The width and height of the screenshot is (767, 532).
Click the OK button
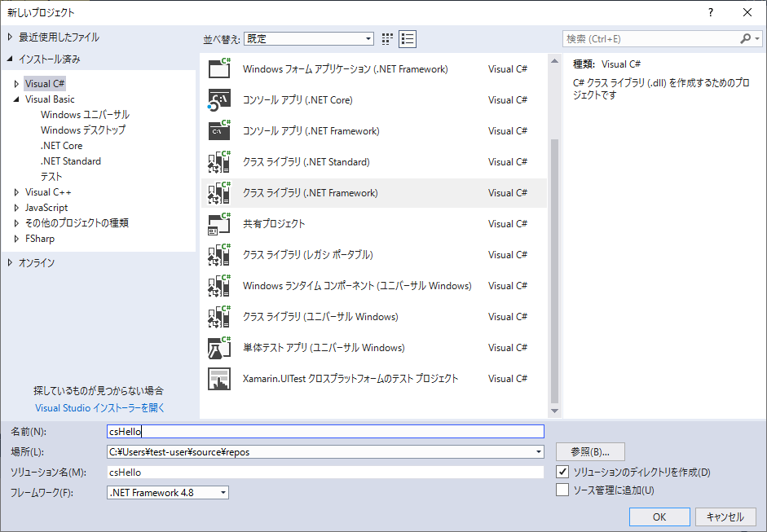(x=659, y=517)
